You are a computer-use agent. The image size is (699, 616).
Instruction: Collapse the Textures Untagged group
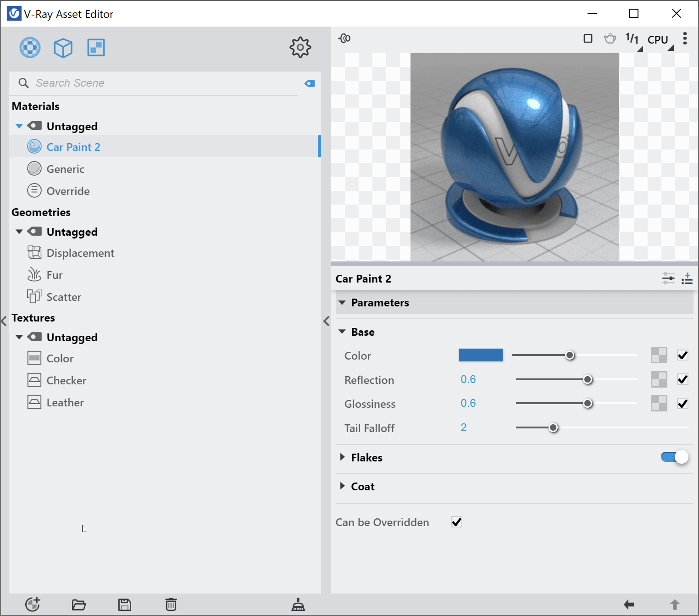19,337
